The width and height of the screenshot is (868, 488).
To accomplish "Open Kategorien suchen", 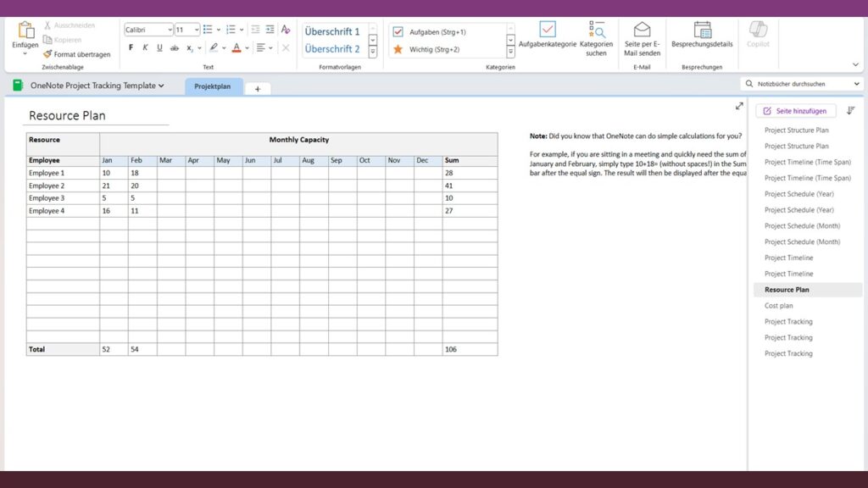I will 596,39.
